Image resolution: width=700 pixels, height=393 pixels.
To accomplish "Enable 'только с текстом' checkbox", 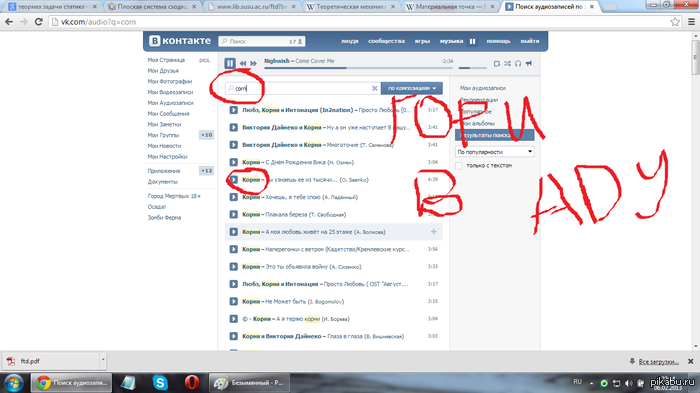I will click(x=458, y=166).
